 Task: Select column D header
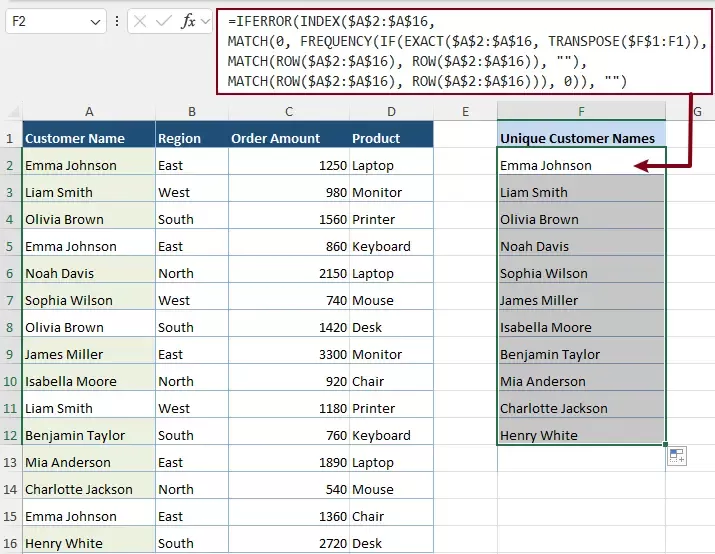(x=391, y=111)
